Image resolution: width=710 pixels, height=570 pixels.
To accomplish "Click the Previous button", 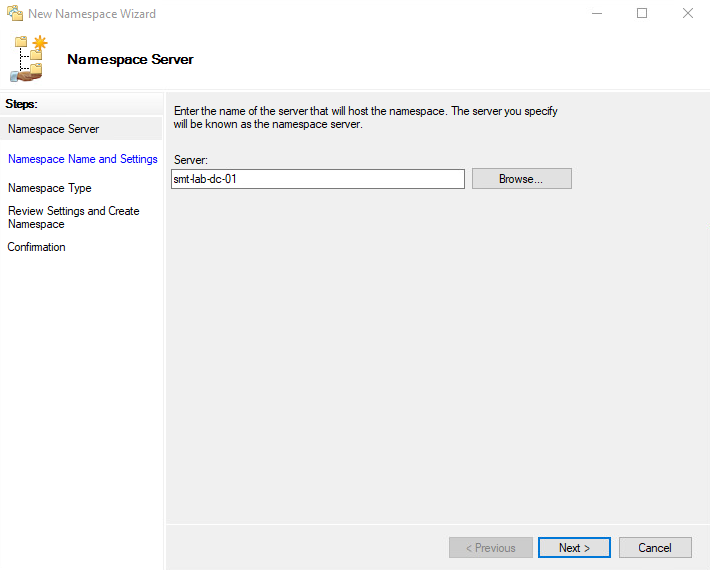I will click(491, 548).
